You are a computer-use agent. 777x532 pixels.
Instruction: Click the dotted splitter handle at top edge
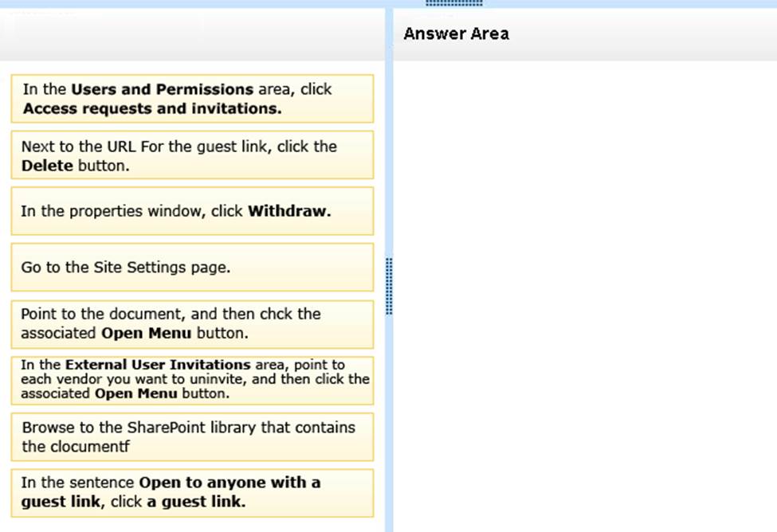click(454, 3)
